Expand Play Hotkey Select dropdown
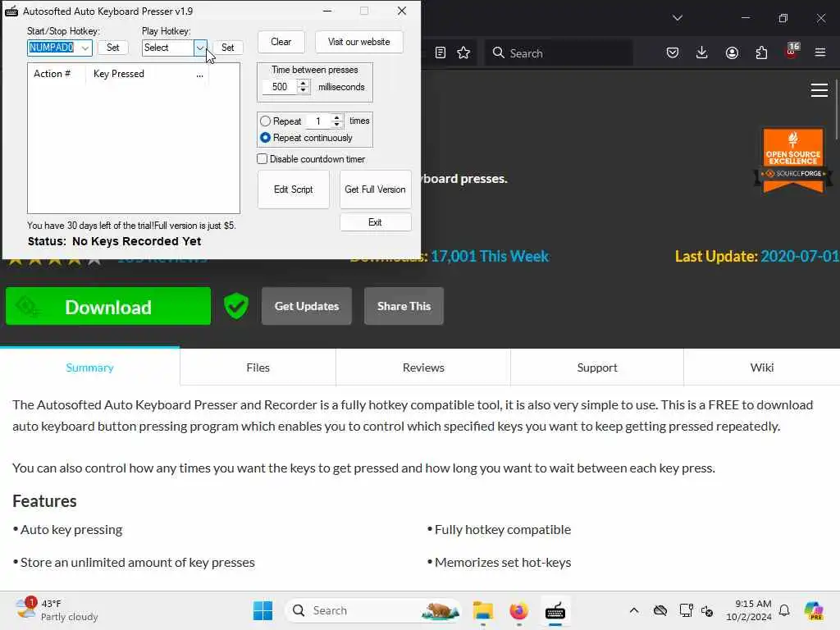 [x=200, y=48]
